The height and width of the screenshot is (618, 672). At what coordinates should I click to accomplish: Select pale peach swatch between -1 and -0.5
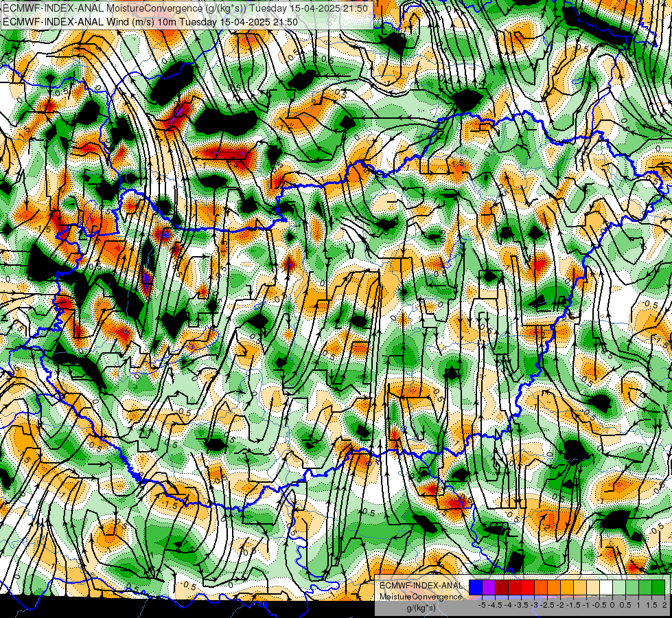pos(593,587)
